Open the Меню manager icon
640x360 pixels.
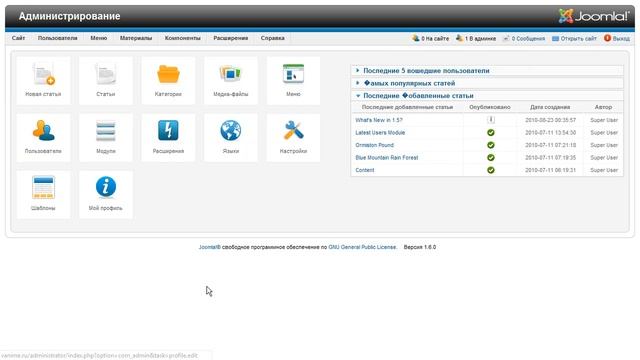tap(293, 80)
